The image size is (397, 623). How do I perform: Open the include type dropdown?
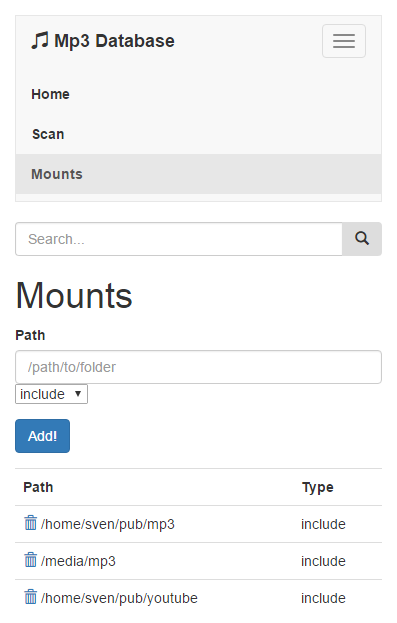click(x=51, y=394)
